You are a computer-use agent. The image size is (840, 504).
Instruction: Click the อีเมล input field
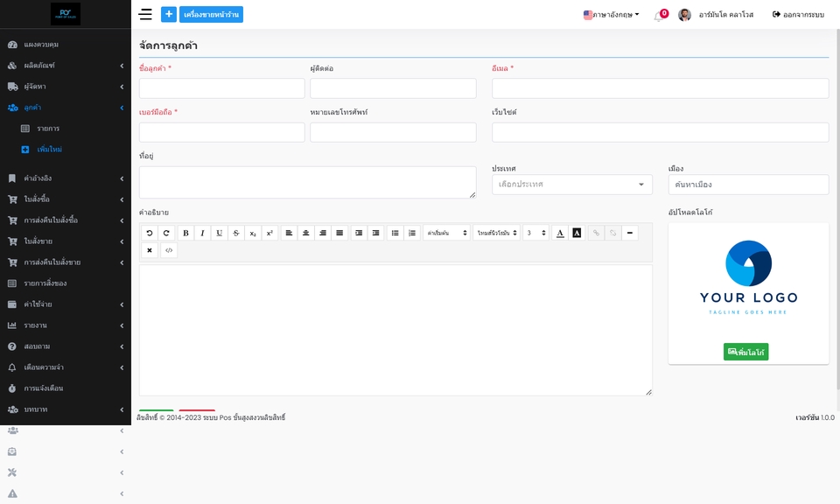660,88
